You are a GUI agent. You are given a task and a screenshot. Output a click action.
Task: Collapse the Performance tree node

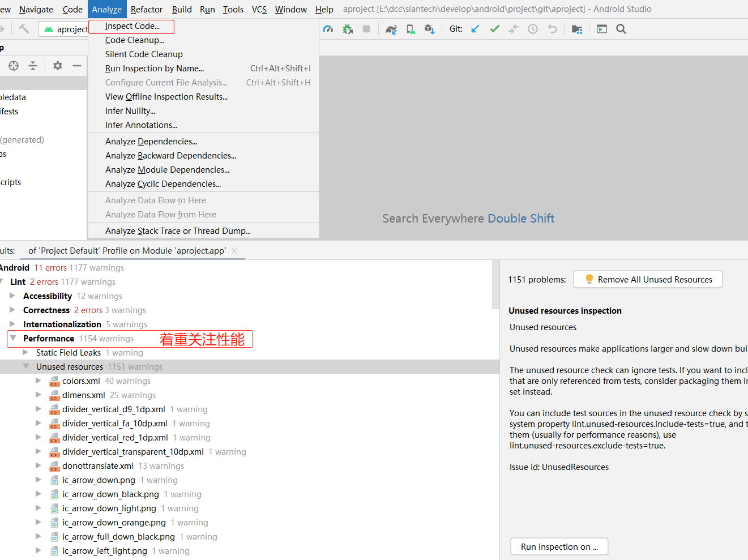[12, 338]
